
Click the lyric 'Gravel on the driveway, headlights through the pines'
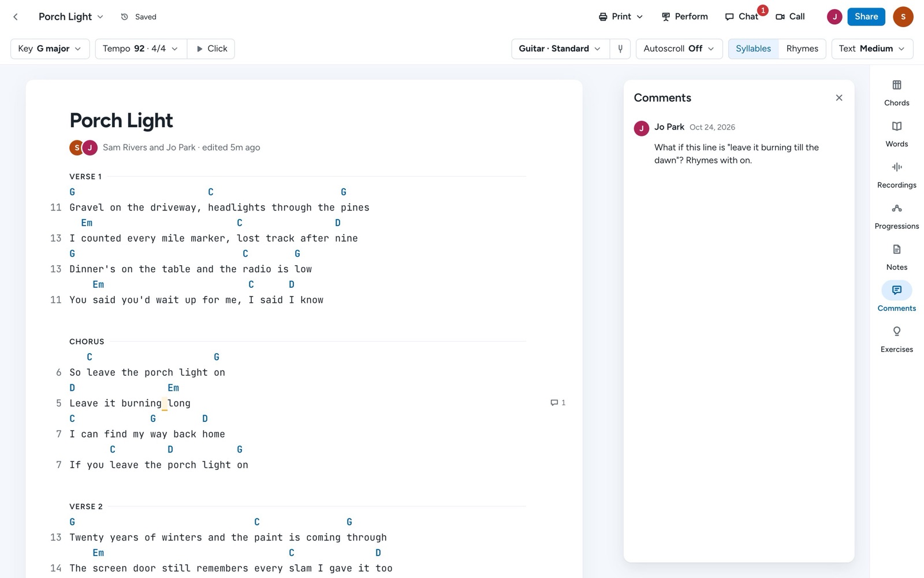[219, 208]
